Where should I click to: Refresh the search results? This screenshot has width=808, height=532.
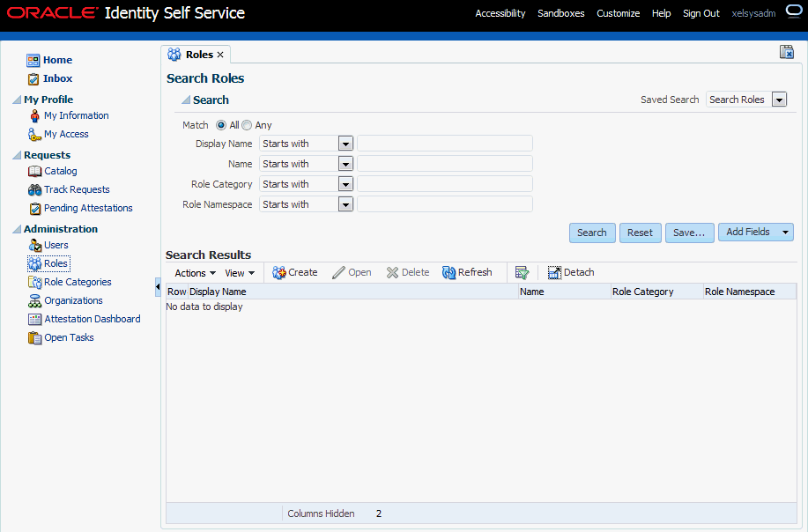click(x=467, y=272)
